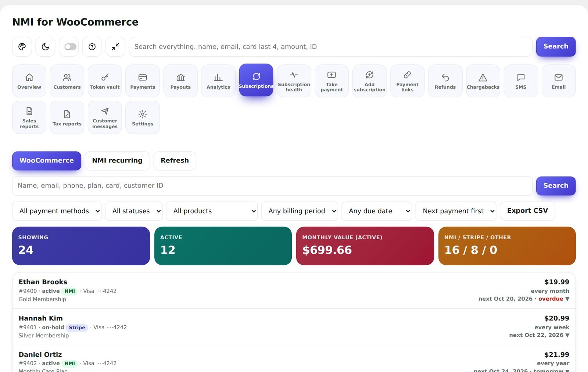View Analytics charts
This screenshot has width=588, height=372.
(x=218, y=81)
